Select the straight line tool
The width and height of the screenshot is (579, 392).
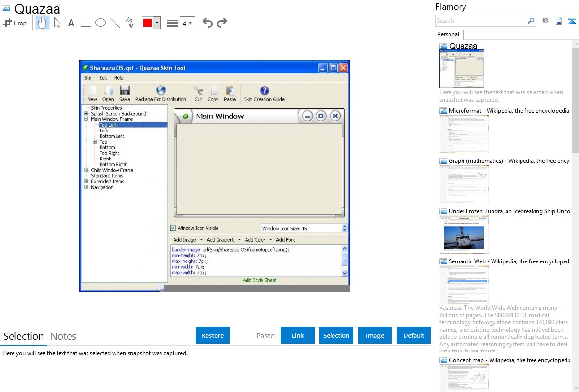(x=115, y=23)
